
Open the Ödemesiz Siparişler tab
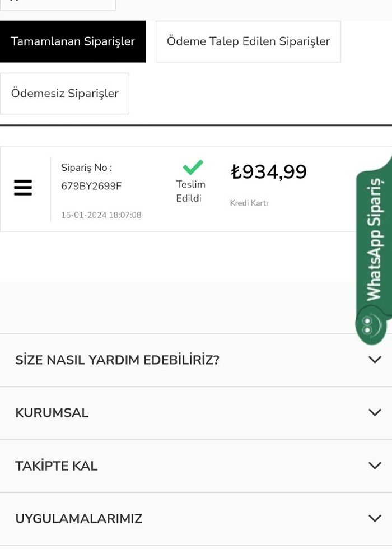coord(65,94)
